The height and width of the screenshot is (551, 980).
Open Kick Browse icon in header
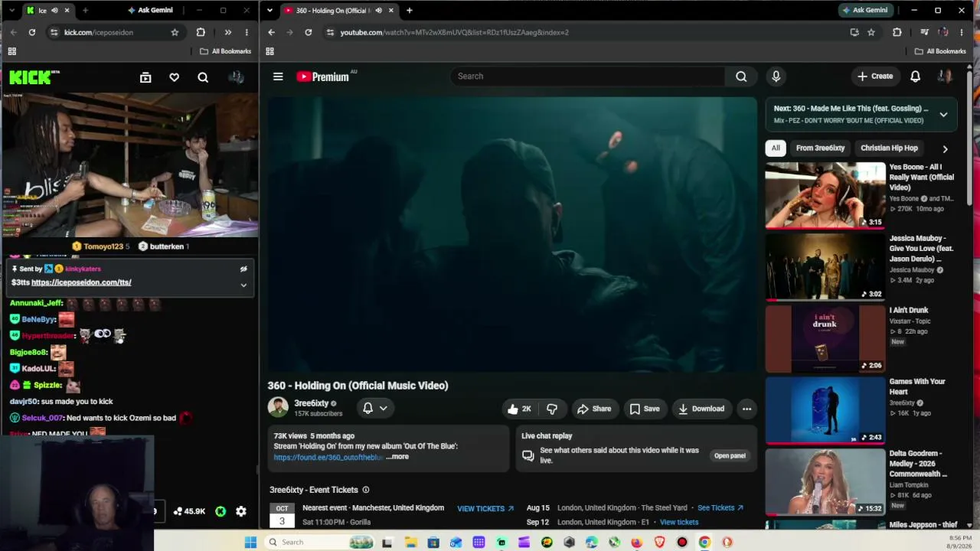click(145, 77)
